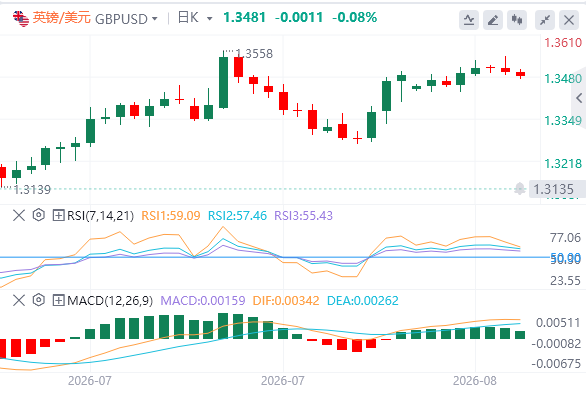586x393 pixels.
Task: Open the GBPUSD symbol dropdown
Action: pyautogui.click(x=126, y=19)
